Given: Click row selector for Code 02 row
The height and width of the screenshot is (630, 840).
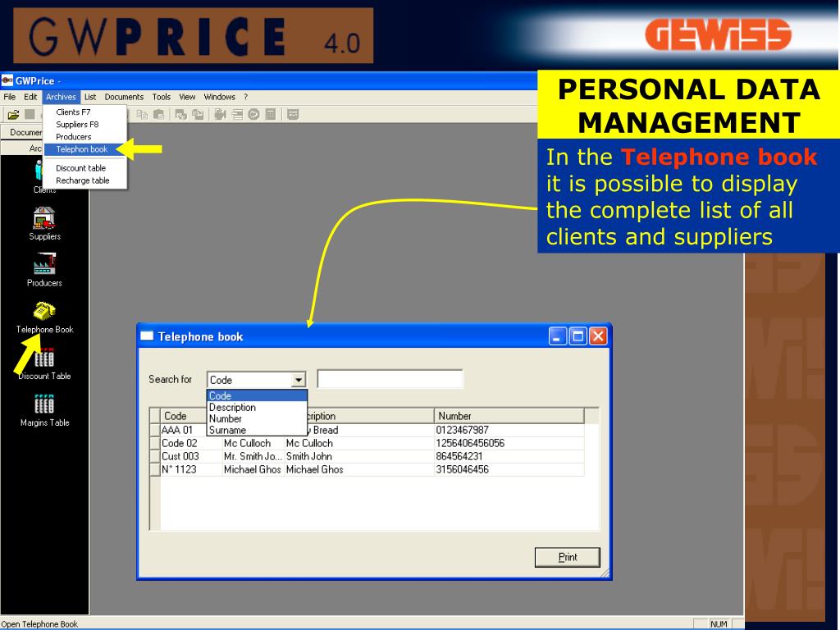Looking at the screenshot, I should (155, 443).
